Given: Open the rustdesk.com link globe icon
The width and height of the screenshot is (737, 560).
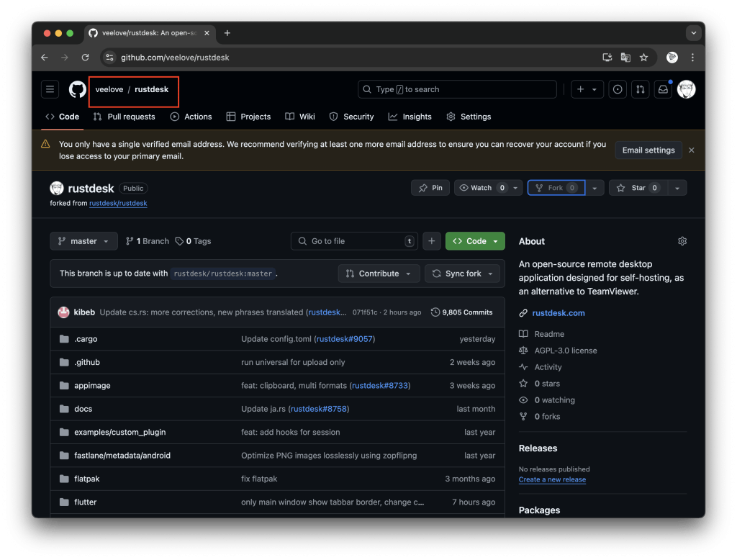Looking at the screenshot, I should (523, 312).
